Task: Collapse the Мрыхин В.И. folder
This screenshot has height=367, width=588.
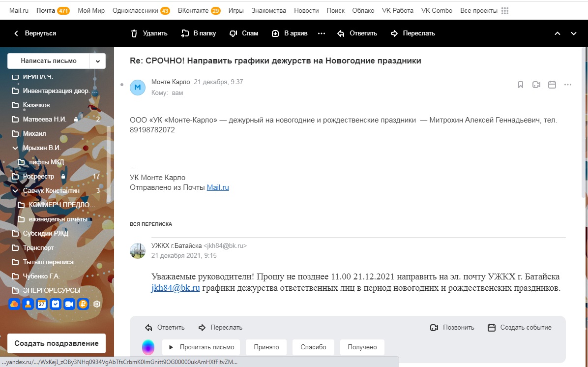Action: coord(15,148)
